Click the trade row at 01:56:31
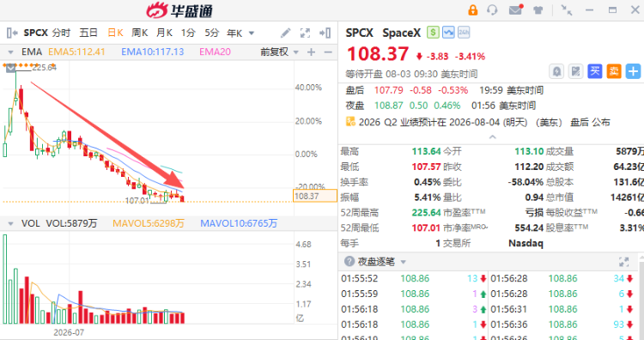Image resolution: width=644 pixels, height=340 pixels. click(562, 309)
